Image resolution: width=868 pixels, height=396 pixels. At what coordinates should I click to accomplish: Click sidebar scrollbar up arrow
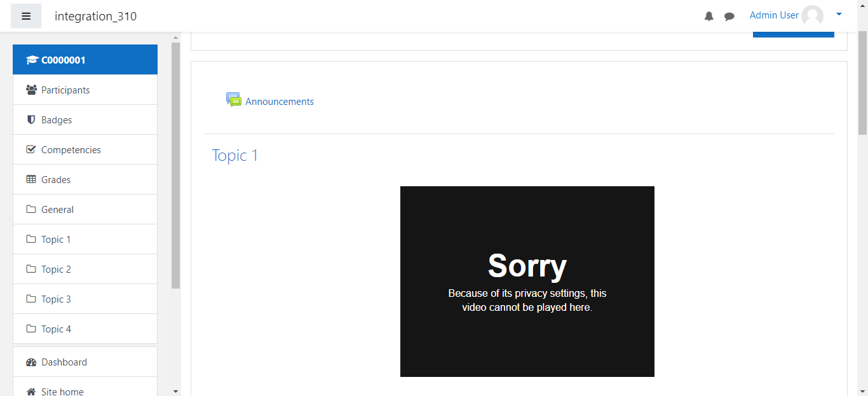(x=175, y=38)
